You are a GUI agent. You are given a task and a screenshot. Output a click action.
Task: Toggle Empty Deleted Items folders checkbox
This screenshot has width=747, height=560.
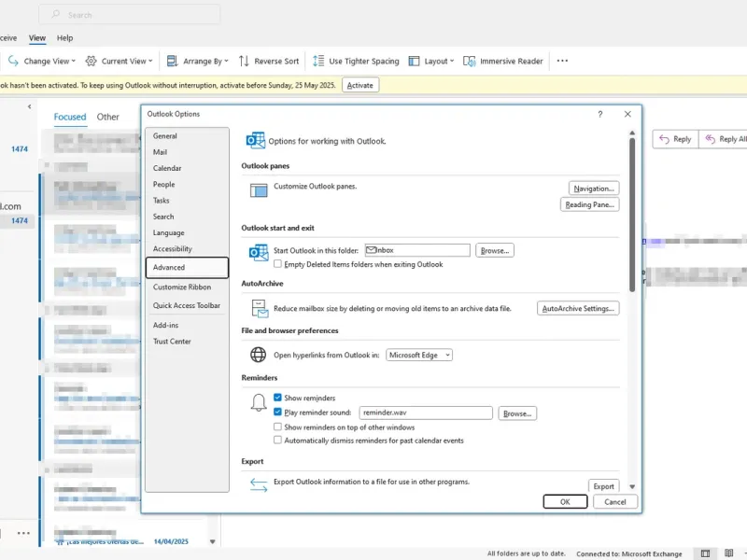pyautogui.click(x=277, y=264)
